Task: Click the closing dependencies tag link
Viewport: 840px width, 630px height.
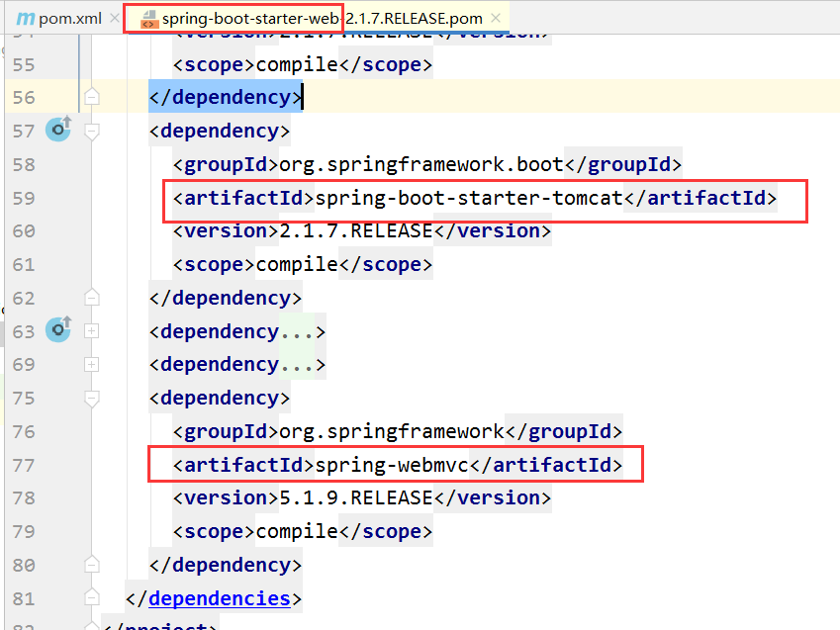Action: [220, 598]
